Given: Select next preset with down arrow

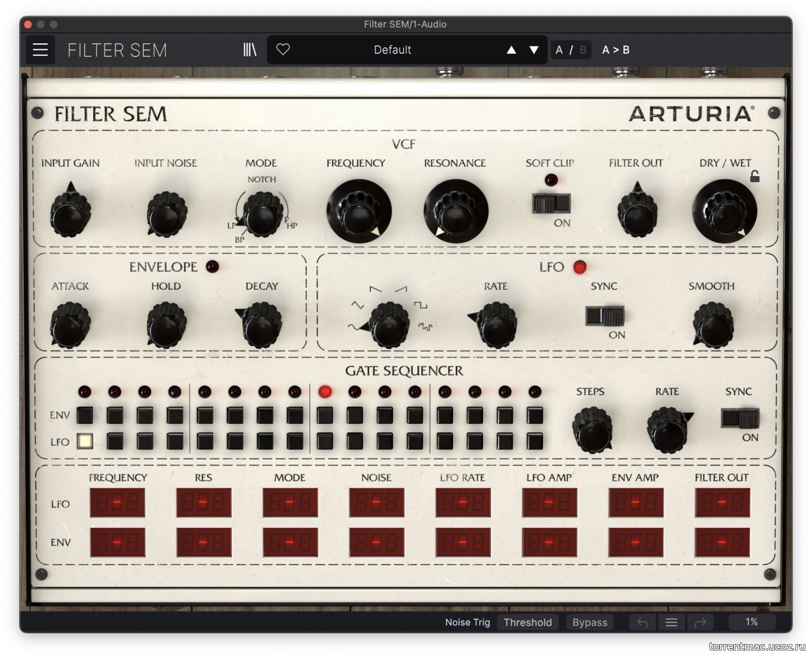Looking at the screenshot, I should [534, 50].
